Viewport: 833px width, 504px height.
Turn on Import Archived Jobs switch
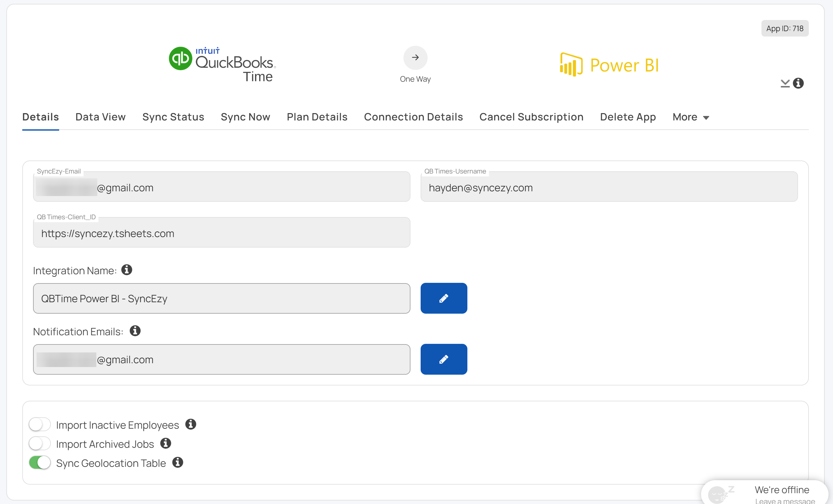point(39,443)
